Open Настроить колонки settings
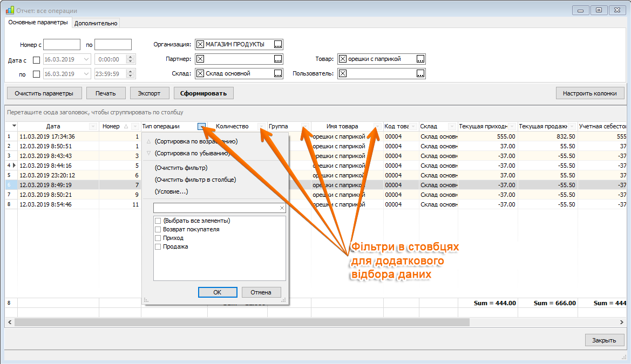The width and height of the screenshot is (631, 364). point(590,93)
